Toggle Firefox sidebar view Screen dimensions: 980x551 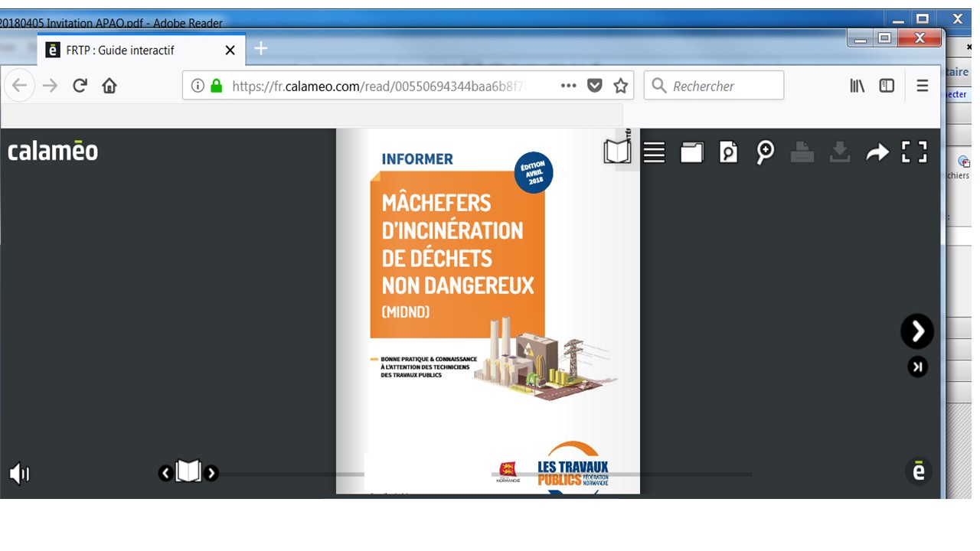tap(887, 86)
